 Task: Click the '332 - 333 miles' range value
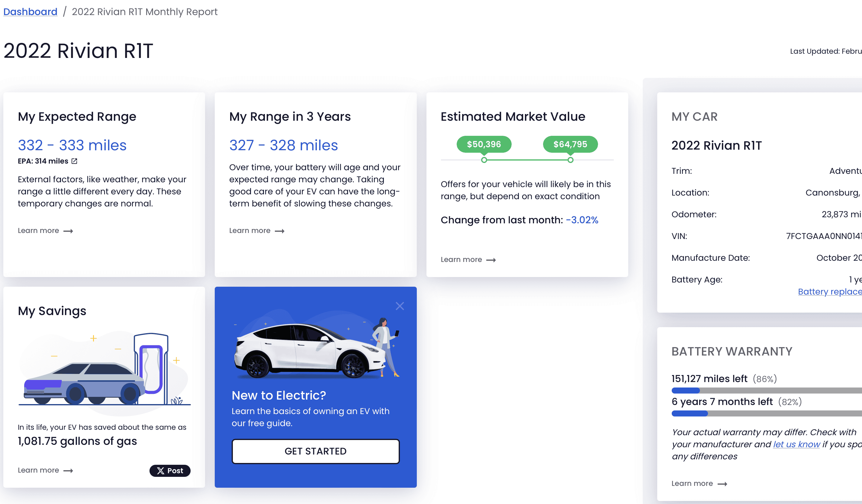(x=72, y=145)
